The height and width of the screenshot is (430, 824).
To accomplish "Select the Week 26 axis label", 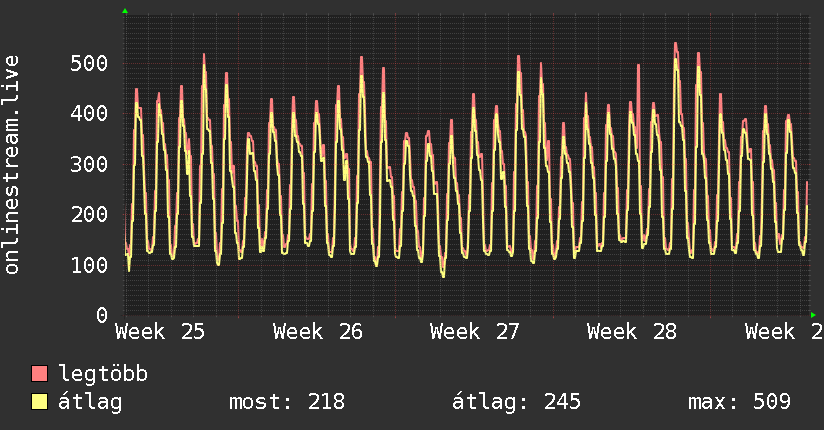I will point(318,332).
